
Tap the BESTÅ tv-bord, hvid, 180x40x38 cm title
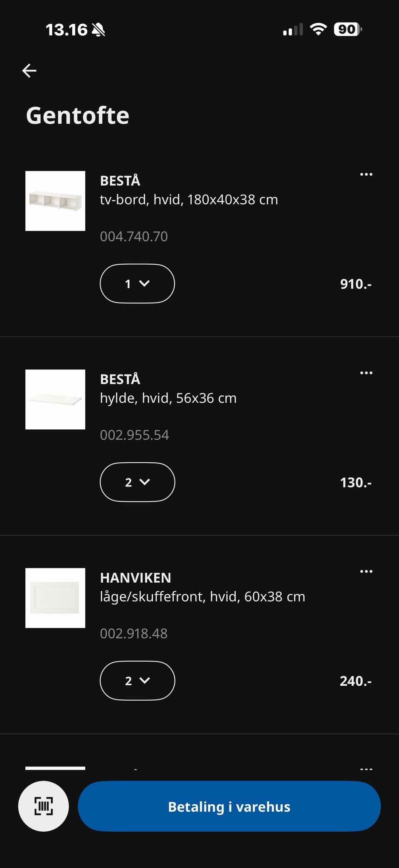(189, 190)
